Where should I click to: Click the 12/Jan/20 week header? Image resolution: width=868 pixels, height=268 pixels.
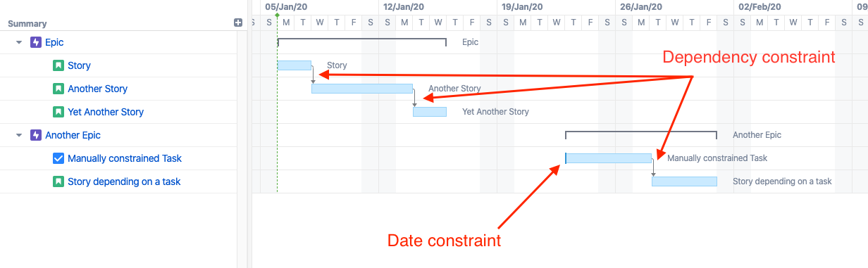[404, 7]
